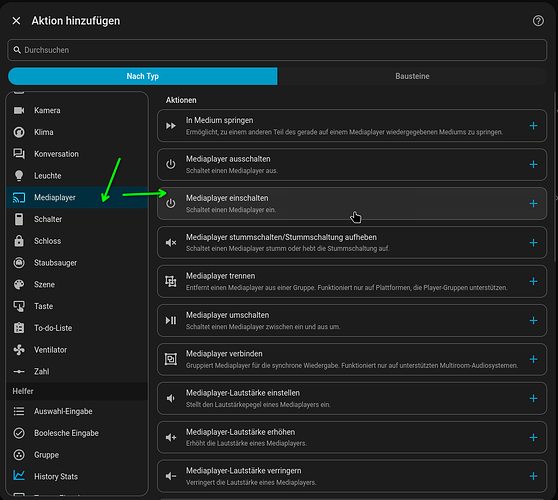
Task: Select the History Stats chart icon
Action: click(19, 476)
